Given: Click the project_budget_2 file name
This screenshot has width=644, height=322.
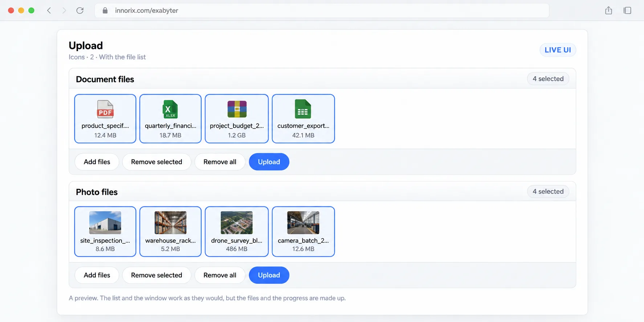Looking at the screenshot, I should (x=237, y=126).
